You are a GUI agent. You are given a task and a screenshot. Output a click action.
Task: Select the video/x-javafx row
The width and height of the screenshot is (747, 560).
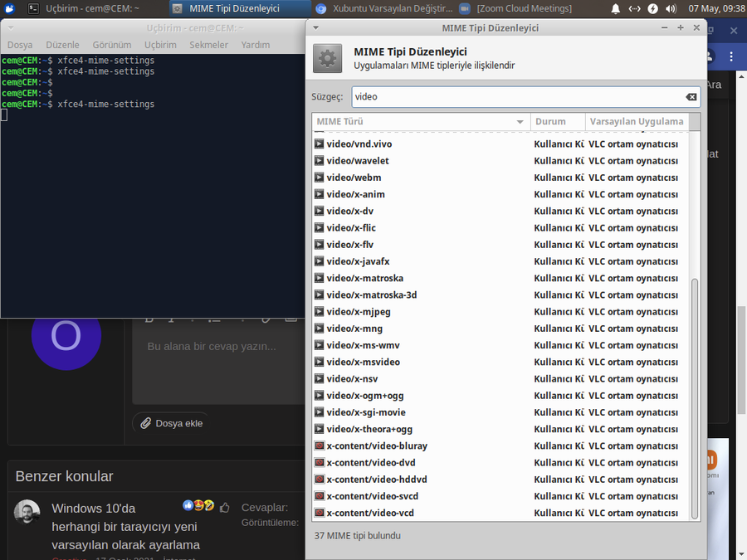[501, 261]
